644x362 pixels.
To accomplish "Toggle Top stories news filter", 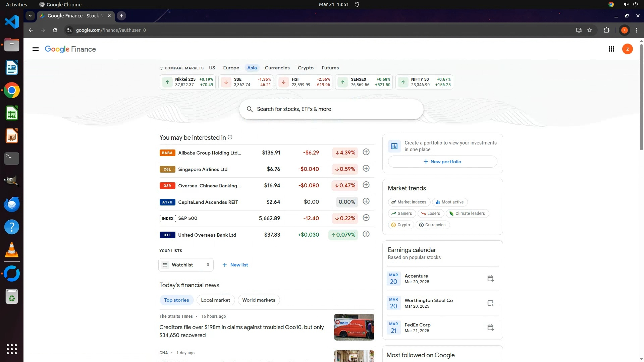I will [176, 300].
